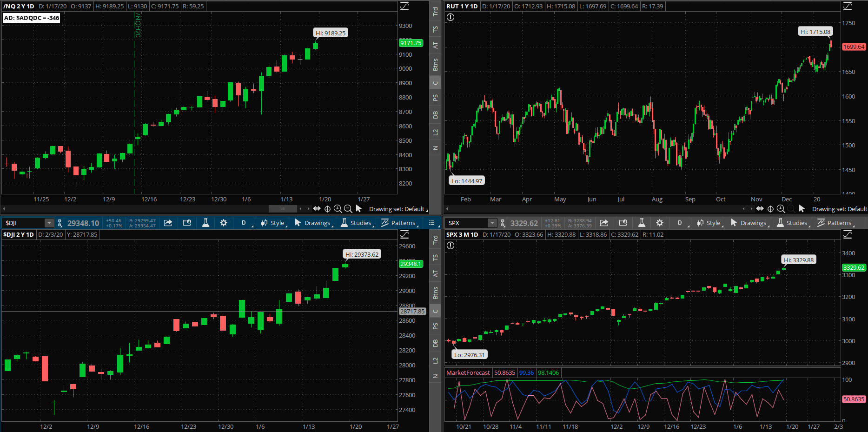
Task: Open the list menu icon in $DJI toolbar
Action: tap(431, 223)
